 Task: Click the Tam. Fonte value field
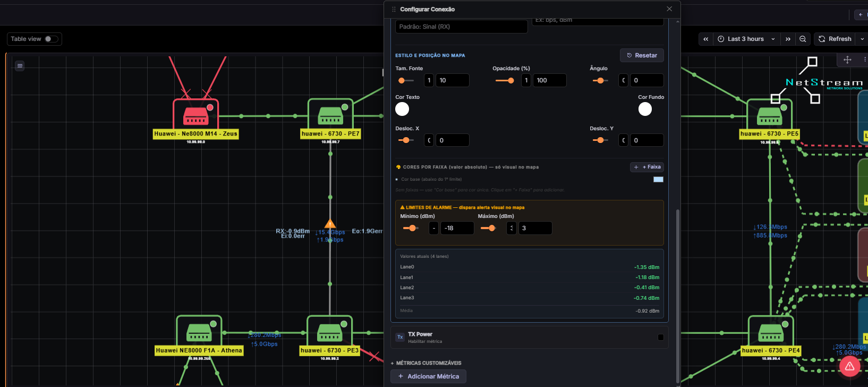[x=453, y=80]
